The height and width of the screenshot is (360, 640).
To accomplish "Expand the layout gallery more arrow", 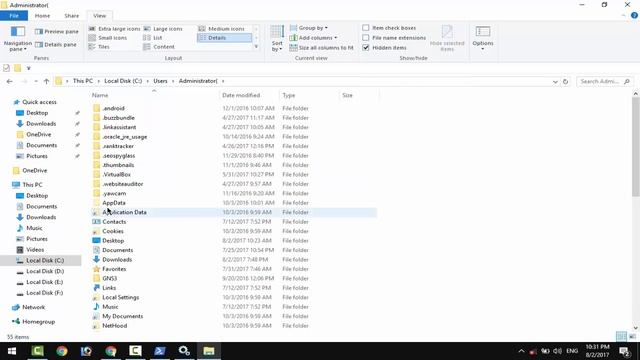I will pyautogui.click(x=256, y=47).
